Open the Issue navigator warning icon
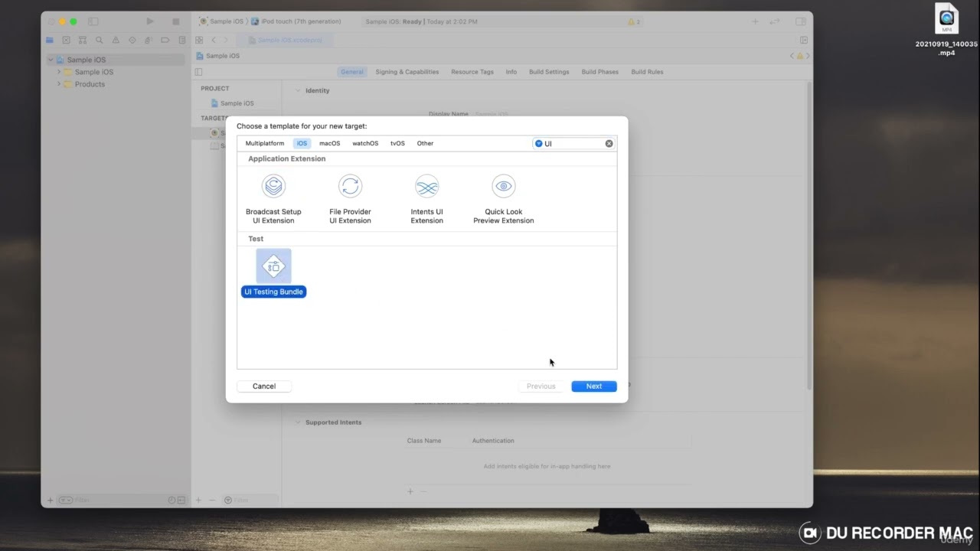This screenshot has height=551, width=980. (116, 40)
